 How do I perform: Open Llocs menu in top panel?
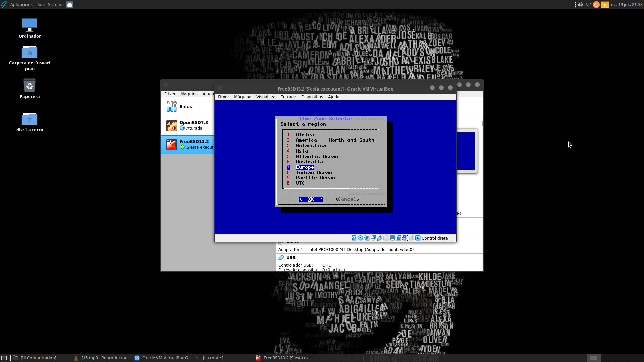(40, 5)
